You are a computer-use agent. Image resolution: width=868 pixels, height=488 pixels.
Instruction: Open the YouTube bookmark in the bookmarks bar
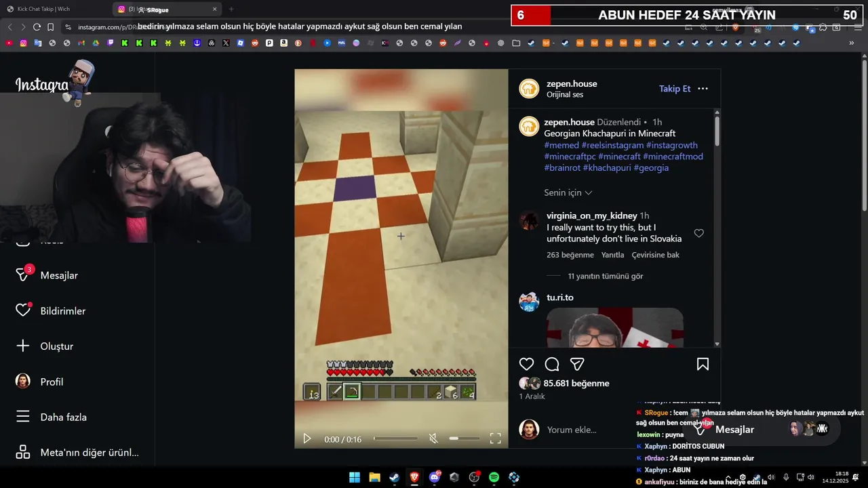click(x=9, y=43)
